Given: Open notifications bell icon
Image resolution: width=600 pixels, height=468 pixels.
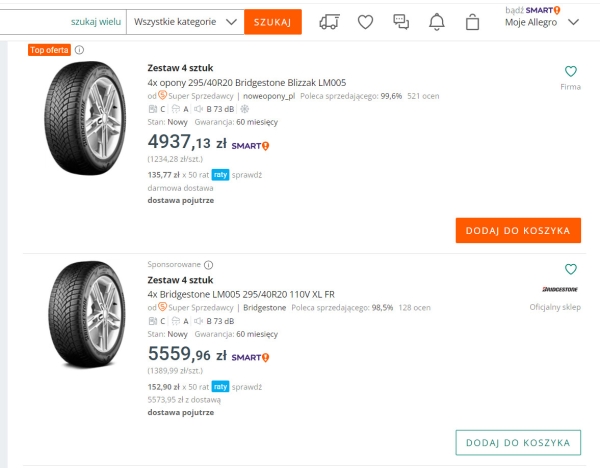Looking at the screenshot, I should click(436, 21).
